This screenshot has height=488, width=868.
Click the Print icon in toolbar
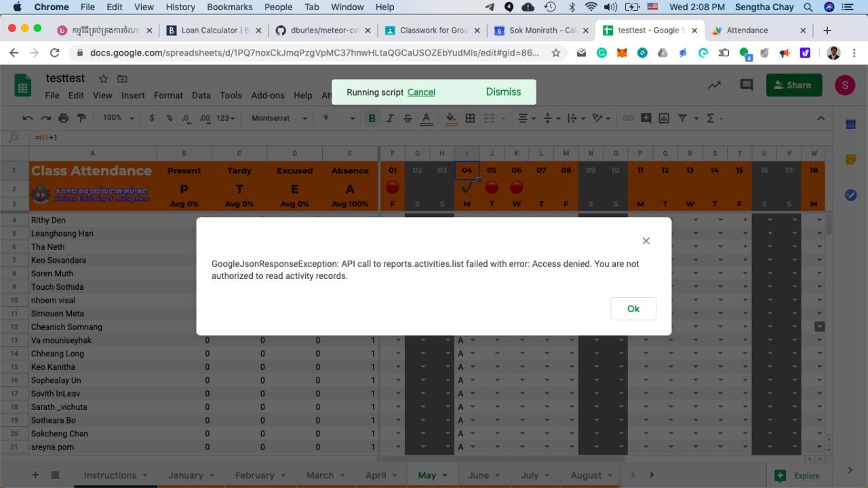(x=64, y=118)
